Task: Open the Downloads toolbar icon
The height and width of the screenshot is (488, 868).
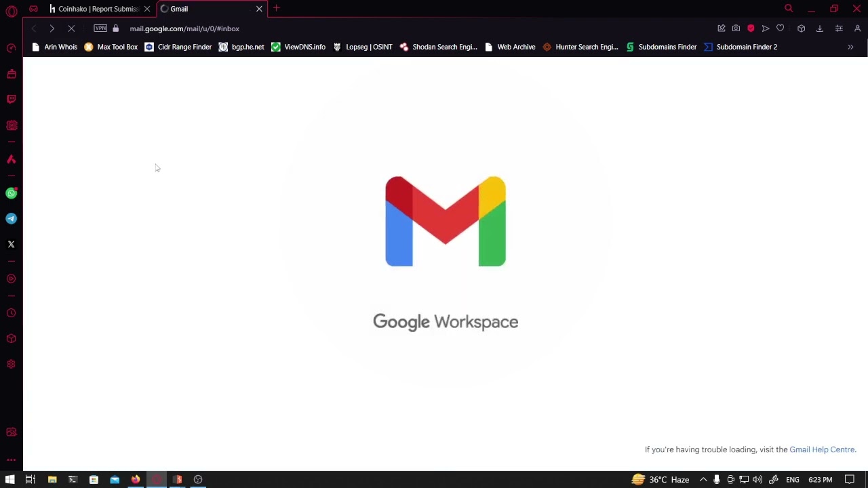Action: [820, 28]
